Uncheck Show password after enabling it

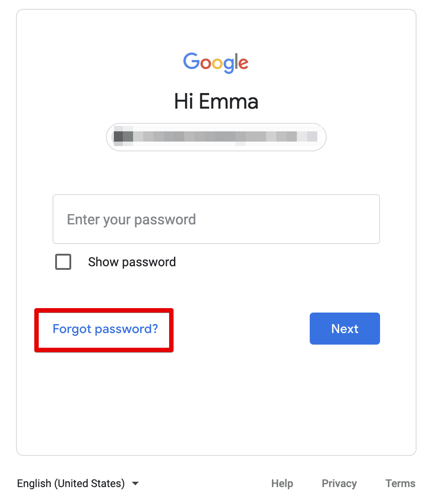pos(63,262)
